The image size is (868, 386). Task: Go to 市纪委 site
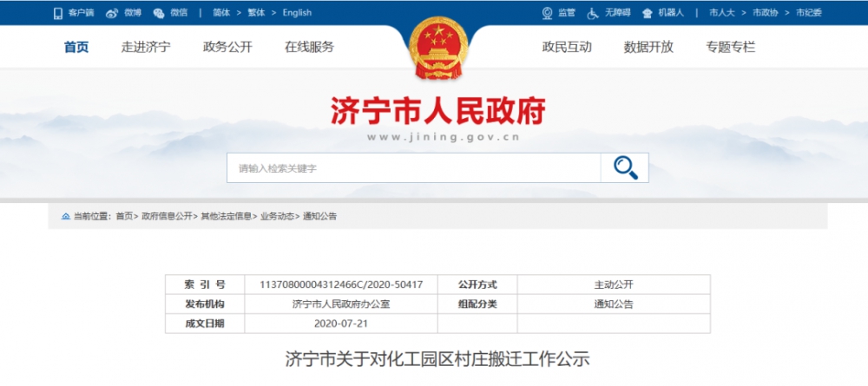809,13
